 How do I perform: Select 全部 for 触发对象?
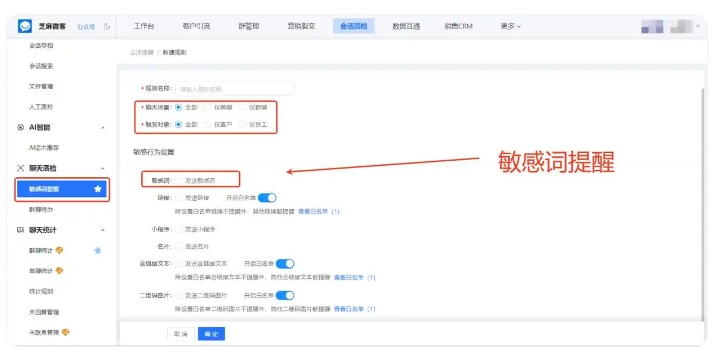point(178,124)
